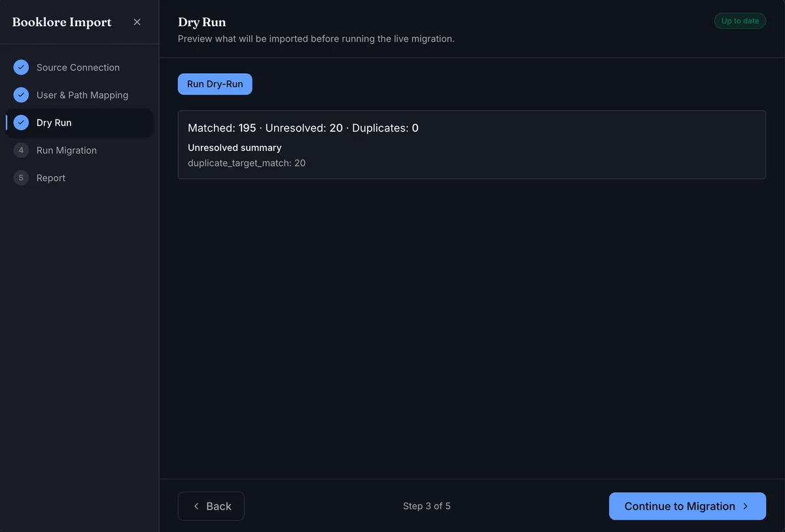Viewport: 785px width, 532px height.
Task: Click the Back button
Action: tap(211, 506)
